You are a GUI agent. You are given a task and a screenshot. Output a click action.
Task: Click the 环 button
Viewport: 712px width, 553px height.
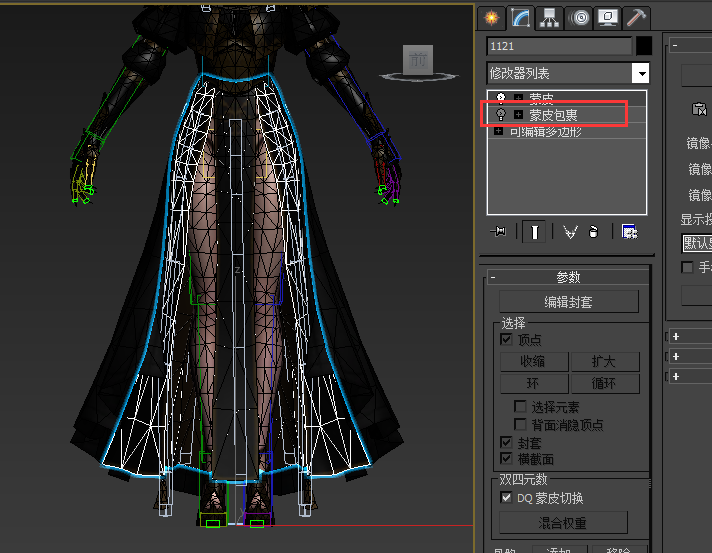pyautogui.click(x=534, y=384)
